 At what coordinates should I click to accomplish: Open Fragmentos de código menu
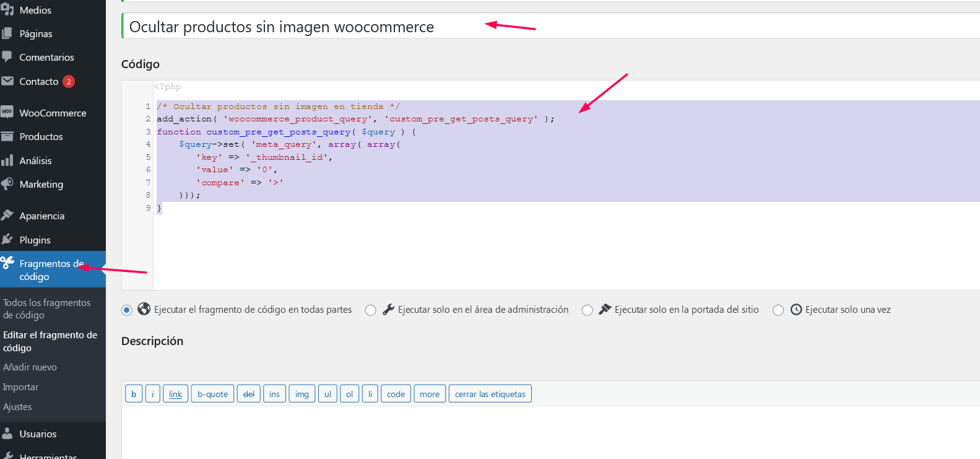(x=53, y=269)
